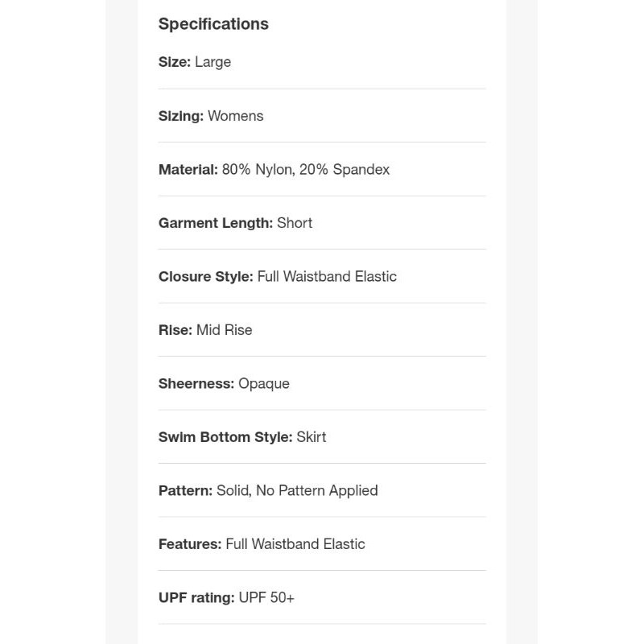This screenshot has width=644, height=644.
Task: Click the UPF rating label
Action: point(196,598)
